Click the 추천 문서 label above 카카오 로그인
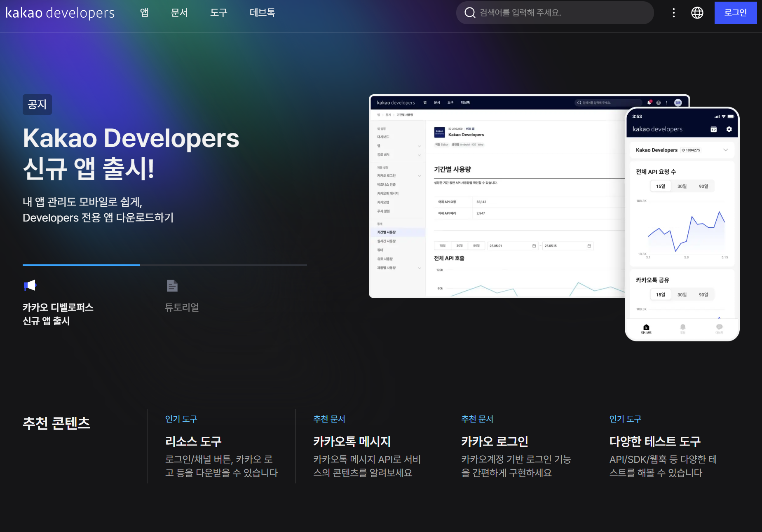The image size is (762, 532). pyautogui.click(x=477, y=419)
